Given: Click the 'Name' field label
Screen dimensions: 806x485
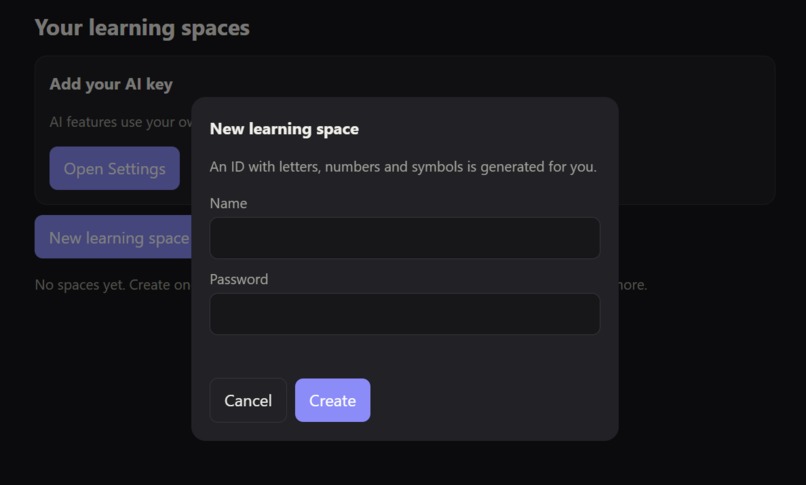Looking at the screenshot, I should click(x=228, y=203).
